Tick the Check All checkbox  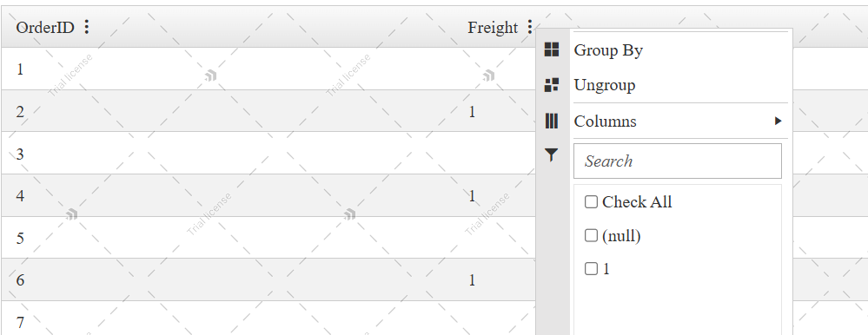(591, 201)
